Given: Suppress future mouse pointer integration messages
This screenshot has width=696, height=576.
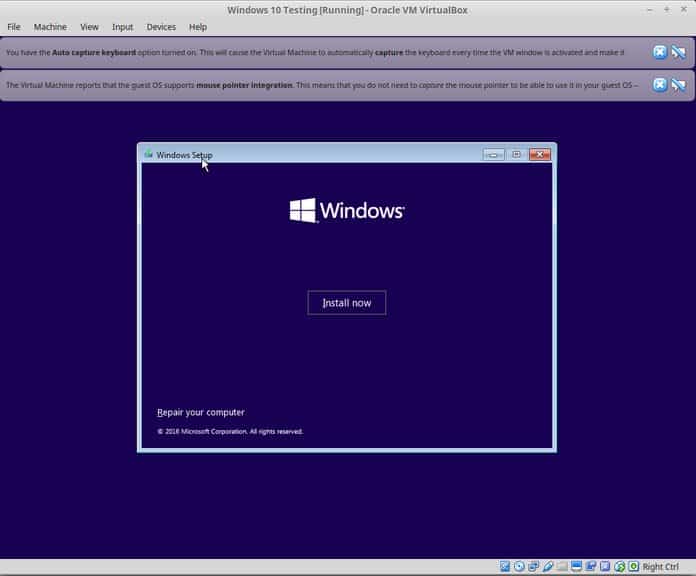Looking at the screenshot, I should [x=678, y=85].
